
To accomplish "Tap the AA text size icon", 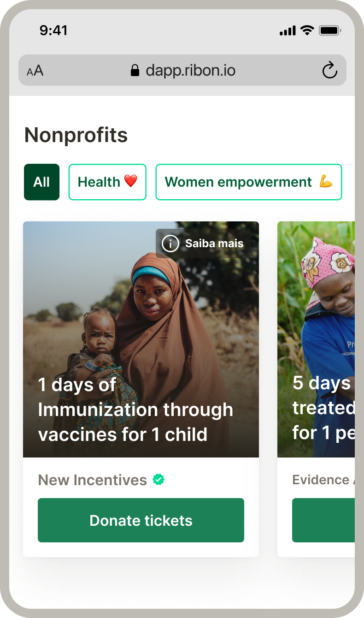I will pyautogui.click(x=35, y=71).
